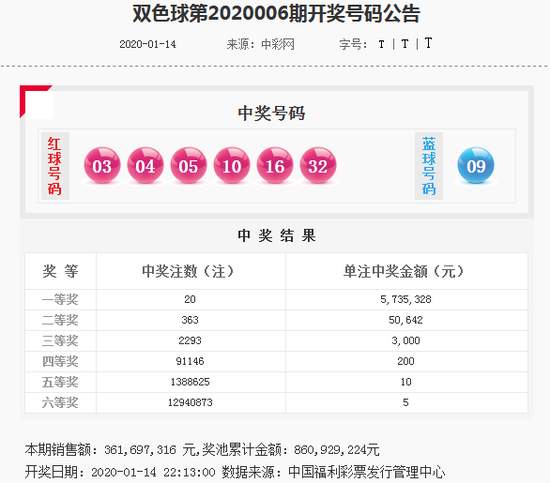550x483 pixels.
Task: Select the medium font size T
Action: coord(404,44)
